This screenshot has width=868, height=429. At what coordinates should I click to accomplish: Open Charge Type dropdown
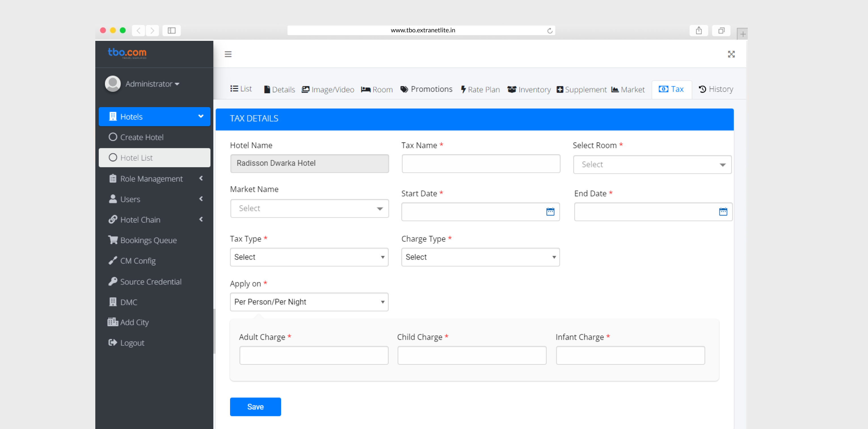[481, 257]
